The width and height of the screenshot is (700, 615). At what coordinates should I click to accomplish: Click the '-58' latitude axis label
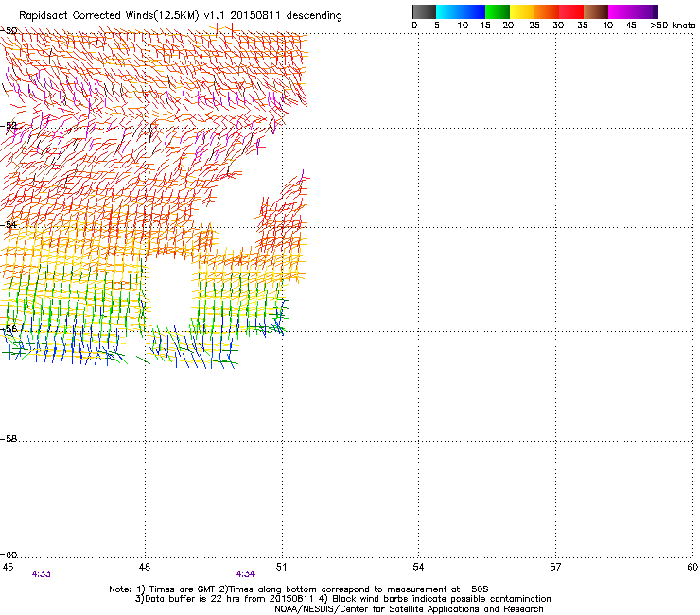9,439
